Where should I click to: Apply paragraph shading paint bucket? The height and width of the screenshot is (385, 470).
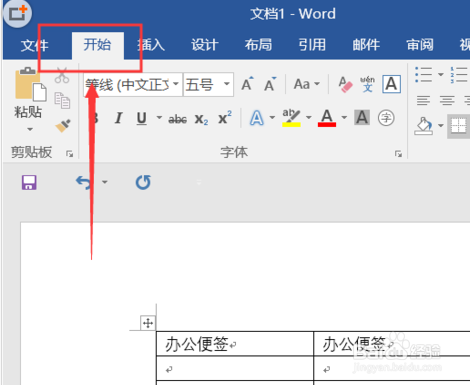pos(423,126)
